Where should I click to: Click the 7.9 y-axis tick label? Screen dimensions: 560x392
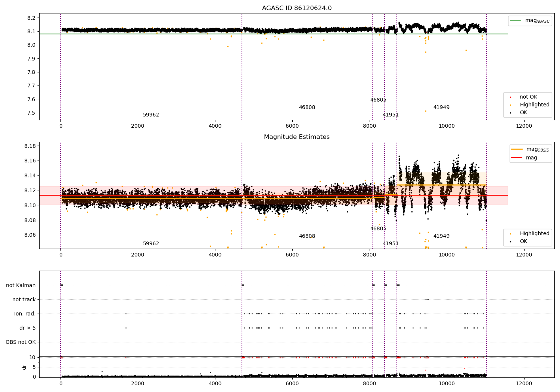[31, 59]
